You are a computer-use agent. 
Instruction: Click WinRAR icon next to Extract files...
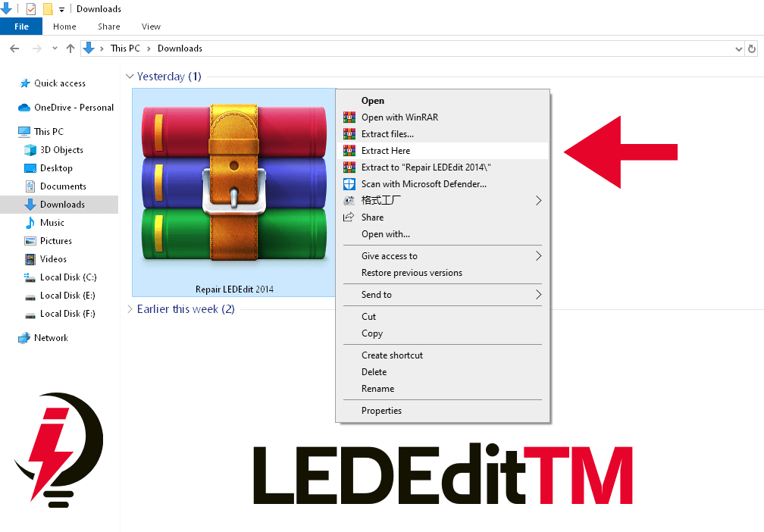(x=349, y=134)
